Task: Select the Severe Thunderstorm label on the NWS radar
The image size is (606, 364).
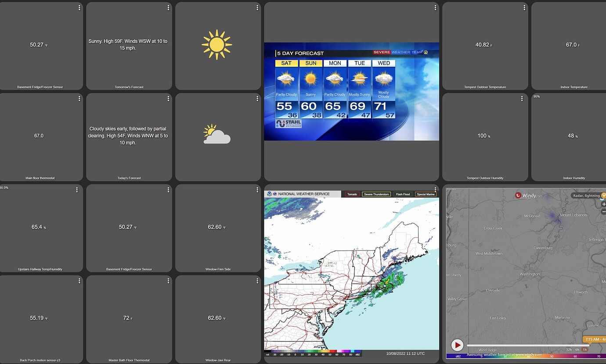Action: [376, 193]
